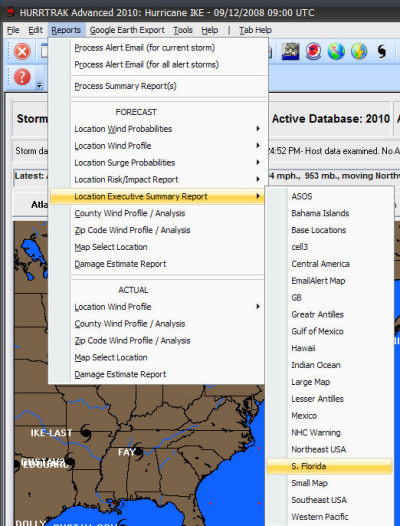The height and width of the screenshot is (526, 400).
Task: Choose GB in the submenu
Action: tap(330, 298)
